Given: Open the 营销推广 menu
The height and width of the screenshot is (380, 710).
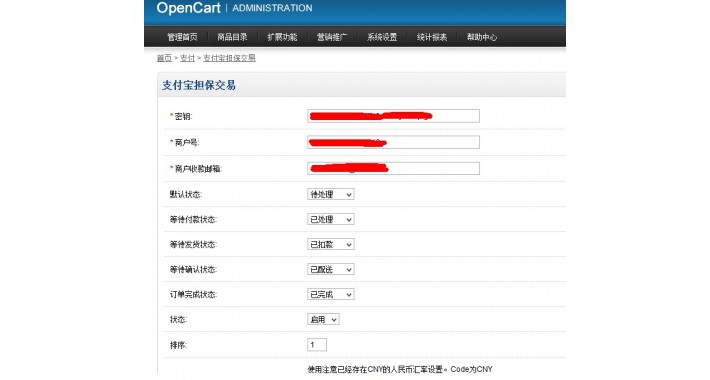Looking at the screenshot, I should tap(332, 37).
